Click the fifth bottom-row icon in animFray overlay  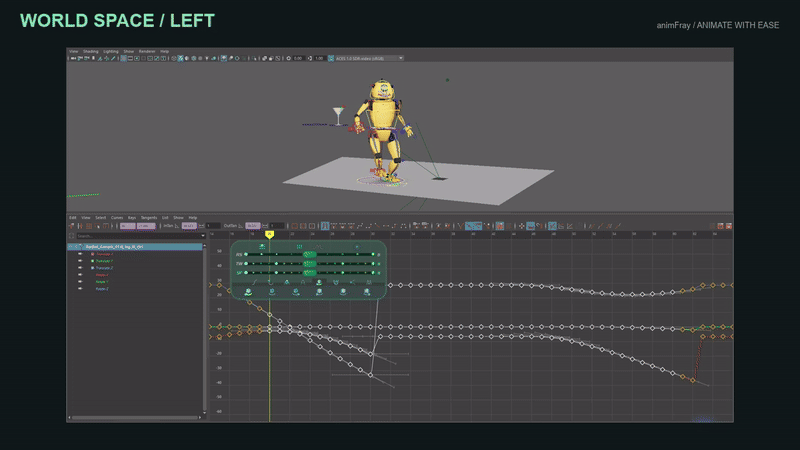click(343, 292)
